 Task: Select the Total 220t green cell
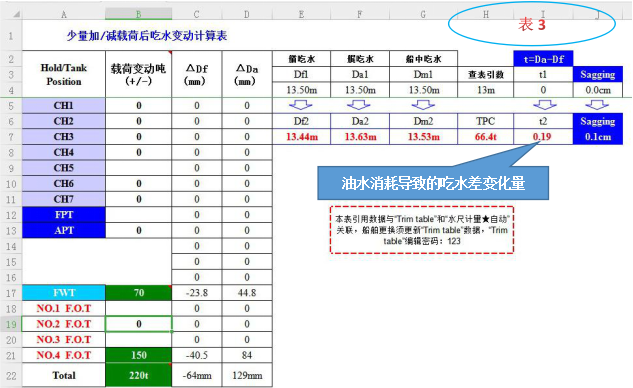[x=138, y=375]
